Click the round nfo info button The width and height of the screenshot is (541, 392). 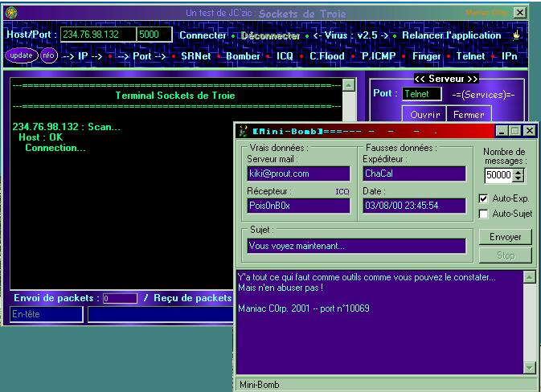click(x=48, y=55)
